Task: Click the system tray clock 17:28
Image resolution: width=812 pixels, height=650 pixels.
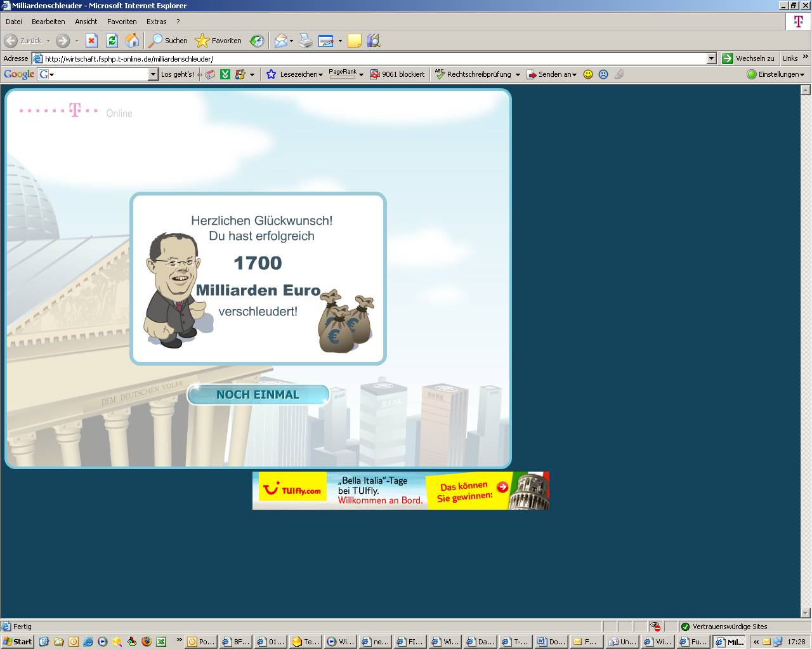Action: [x=797, y=642]
